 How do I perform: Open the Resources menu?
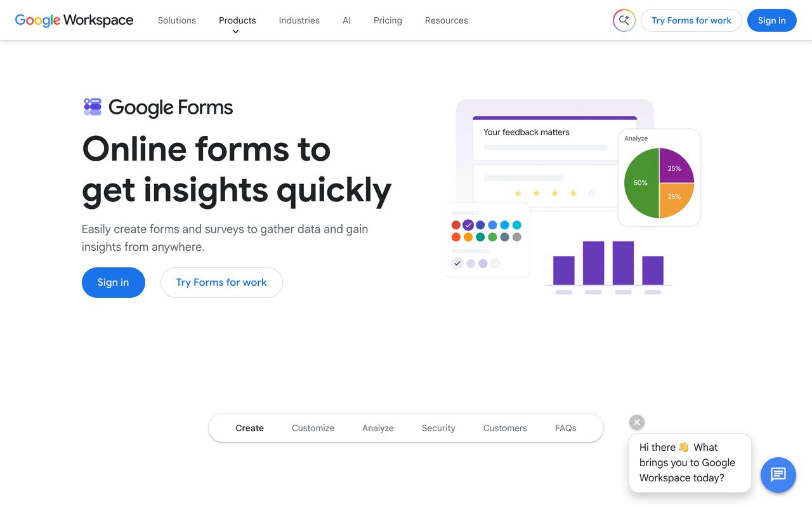coord(447,20)
